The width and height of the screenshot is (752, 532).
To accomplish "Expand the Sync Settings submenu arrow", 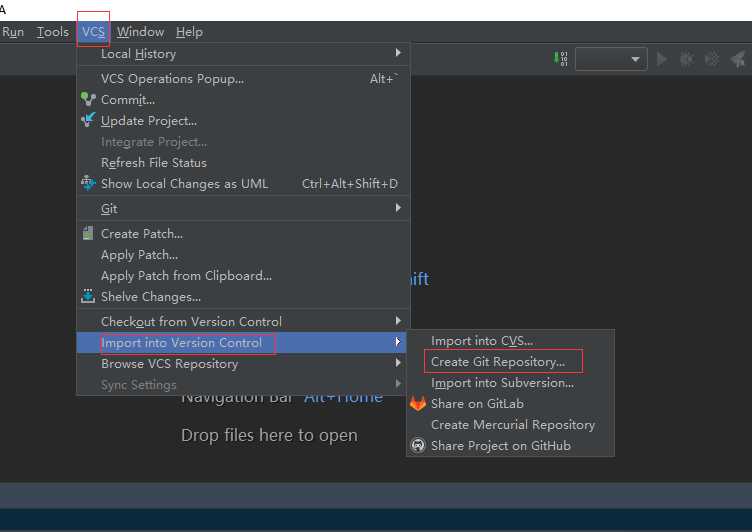I will coord(398,384).
